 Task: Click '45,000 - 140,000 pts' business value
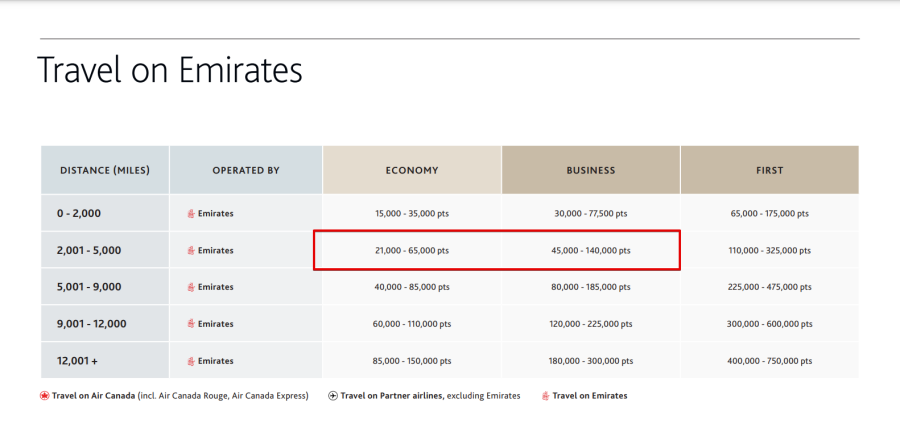coord(591,250)
